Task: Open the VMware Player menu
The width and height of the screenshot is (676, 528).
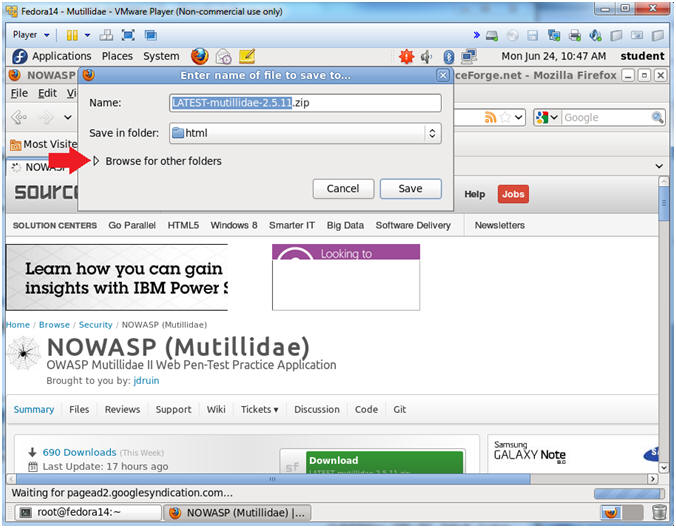Action: coord(31,34)
